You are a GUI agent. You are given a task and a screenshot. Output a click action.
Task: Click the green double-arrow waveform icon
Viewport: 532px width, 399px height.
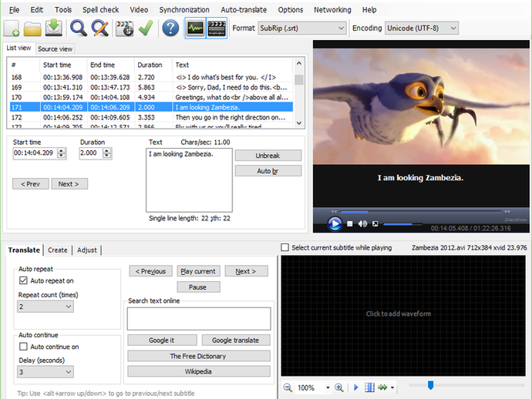point(382,387)
